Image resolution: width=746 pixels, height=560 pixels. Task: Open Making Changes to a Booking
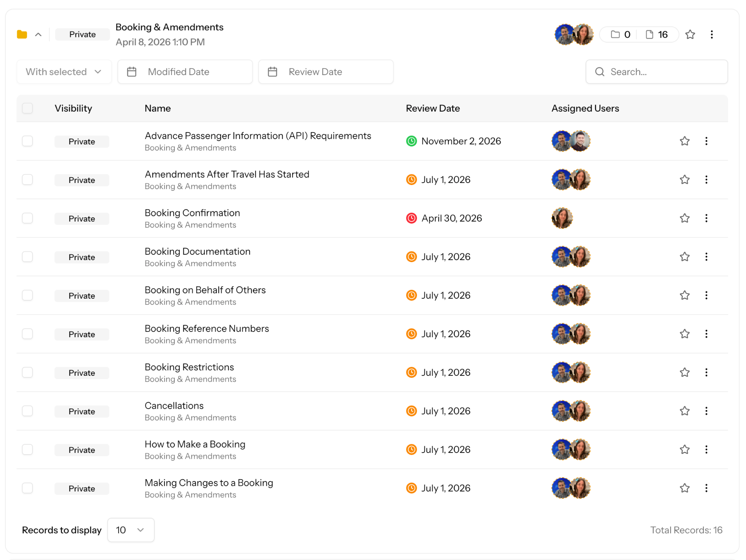209,483
